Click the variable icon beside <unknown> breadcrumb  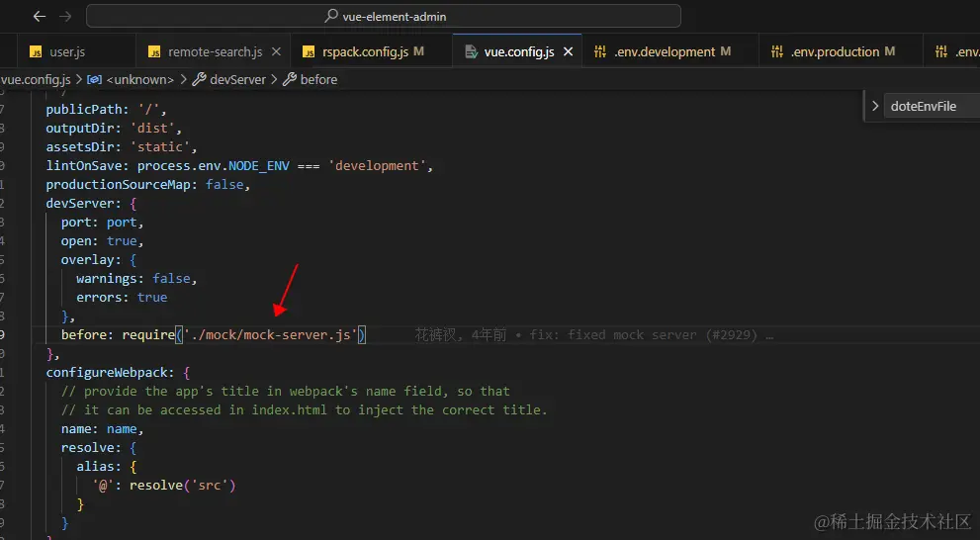click(94, 79)
